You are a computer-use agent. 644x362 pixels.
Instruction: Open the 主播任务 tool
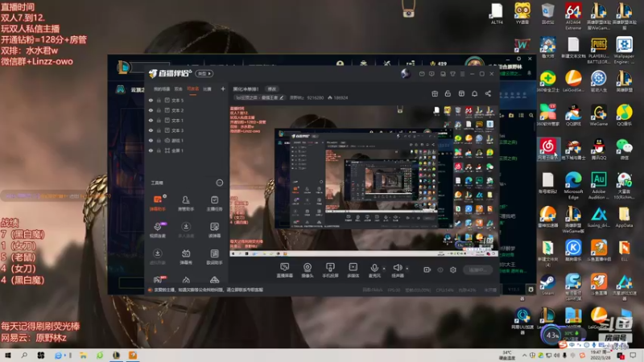[214, 203]
